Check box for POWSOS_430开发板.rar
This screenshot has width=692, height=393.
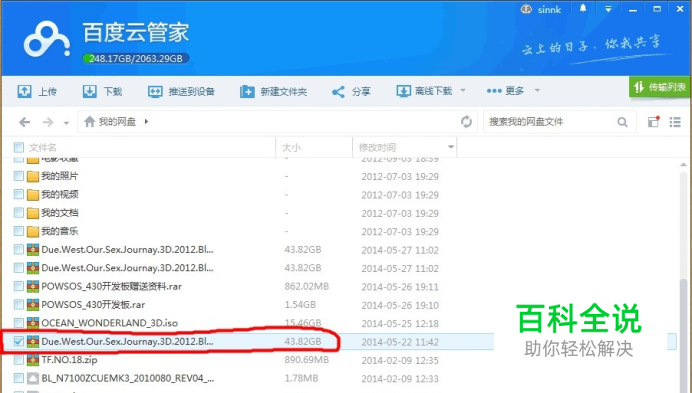tap(19, 305)
